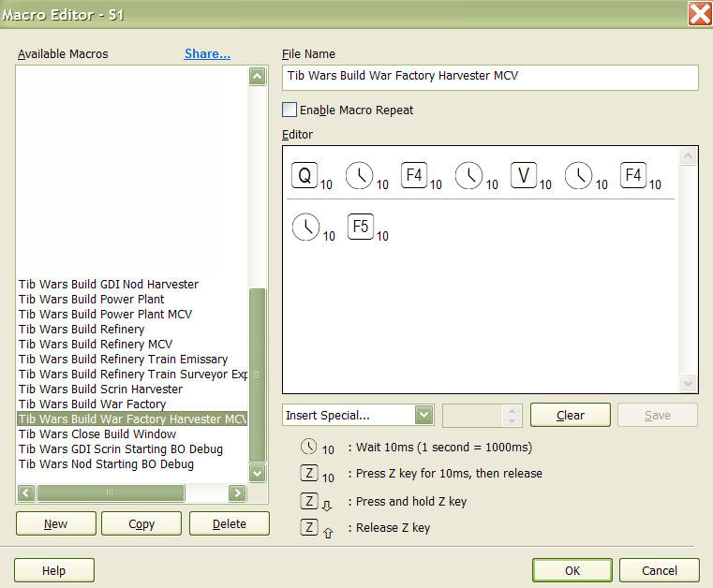Click the wait clock icon before F5
This screenshot has height=588, width=713.
pyautogui.click(x=305, y=227)
